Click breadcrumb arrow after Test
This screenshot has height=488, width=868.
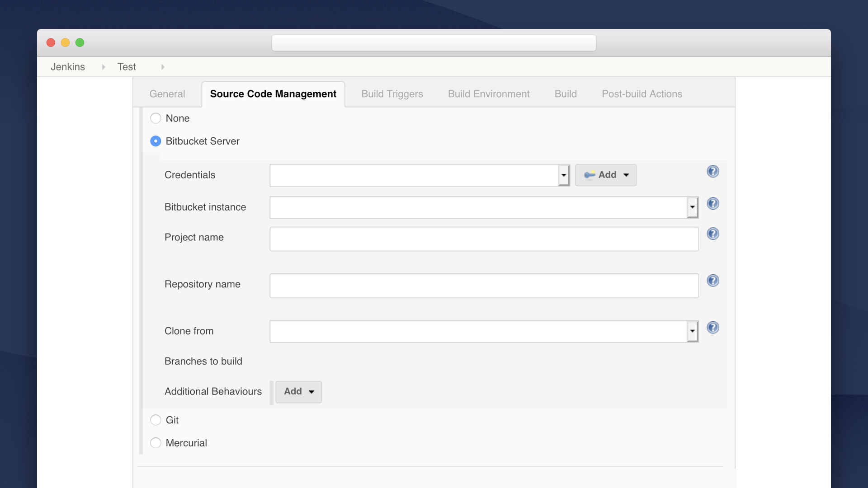coord(163,67)
